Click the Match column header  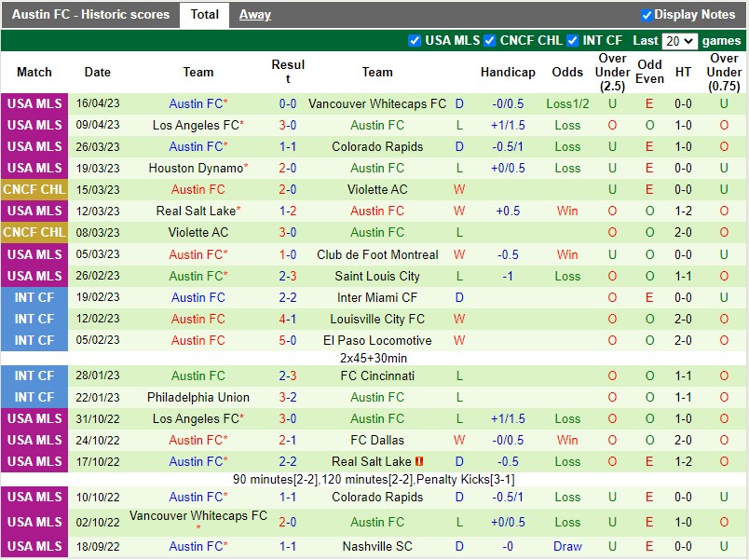(34, 72)
